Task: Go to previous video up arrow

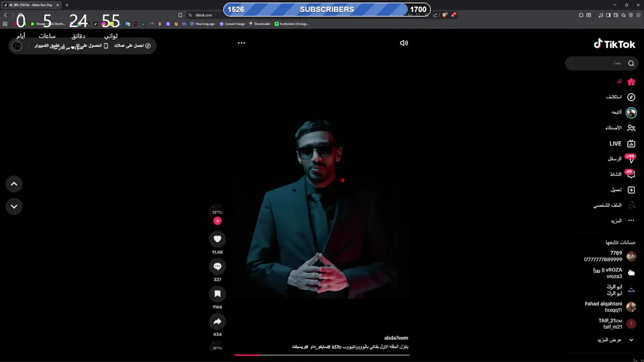Action: coord(14,184)
